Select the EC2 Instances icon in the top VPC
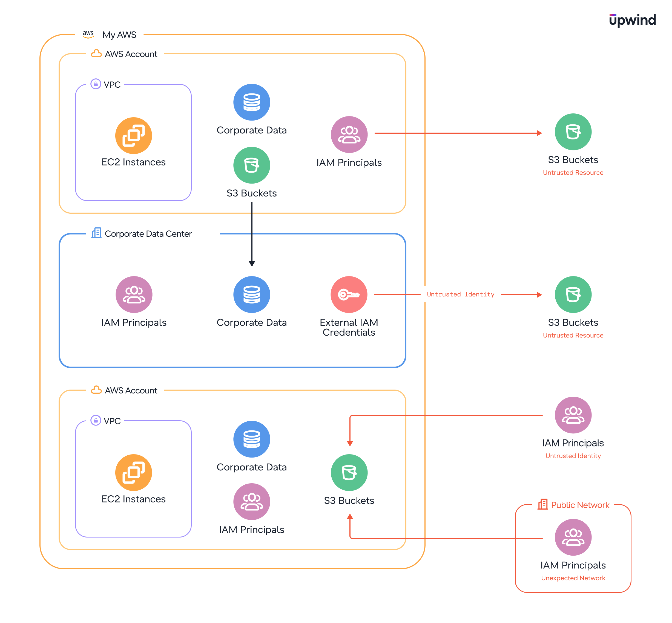 133,136
